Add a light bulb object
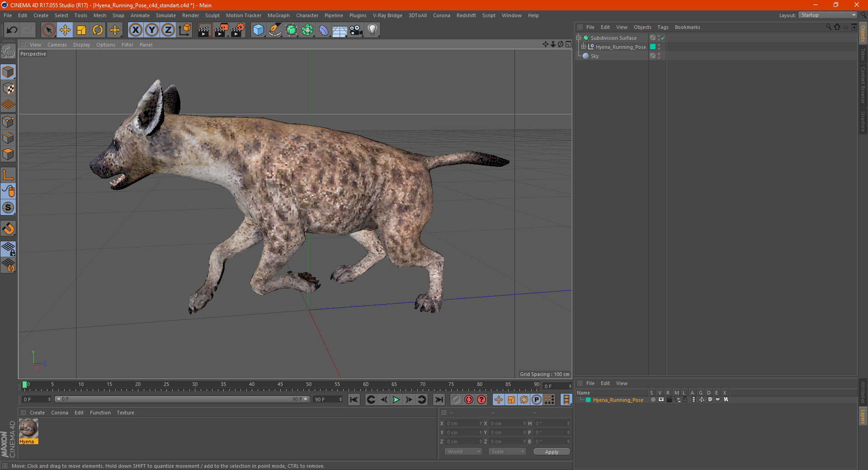This screenshot has width=868, height=470. [x=373, y=30]
